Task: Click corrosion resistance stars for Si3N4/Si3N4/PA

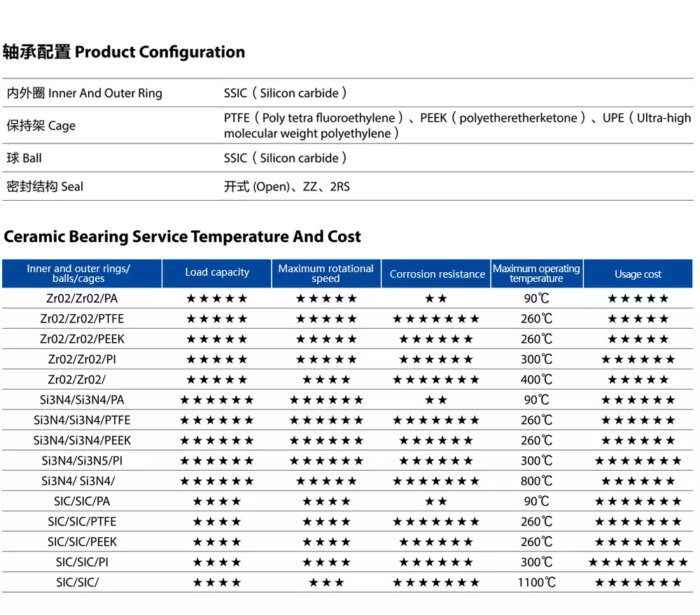Action: tap(437, 400)
